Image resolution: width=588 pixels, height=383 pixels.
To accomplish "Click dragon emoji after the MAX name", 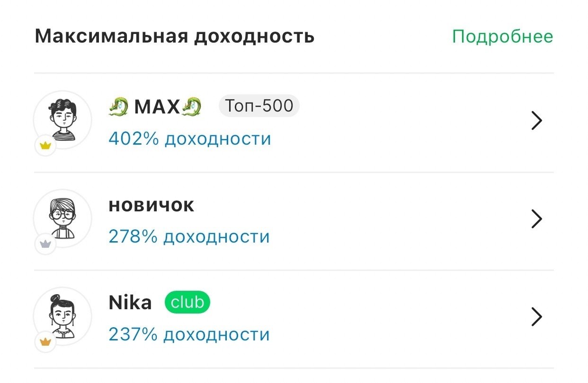I will pos(192,107).
